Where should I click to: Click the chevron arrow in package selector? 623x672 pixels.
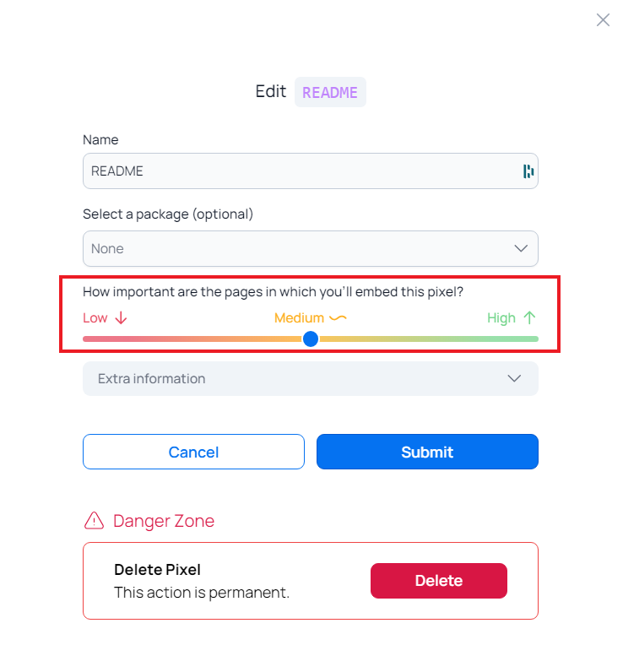(x=521, y=249)
